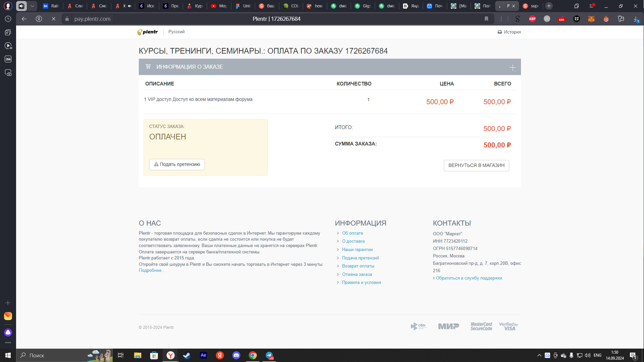Open the О доставке link

tap(353, 241)
